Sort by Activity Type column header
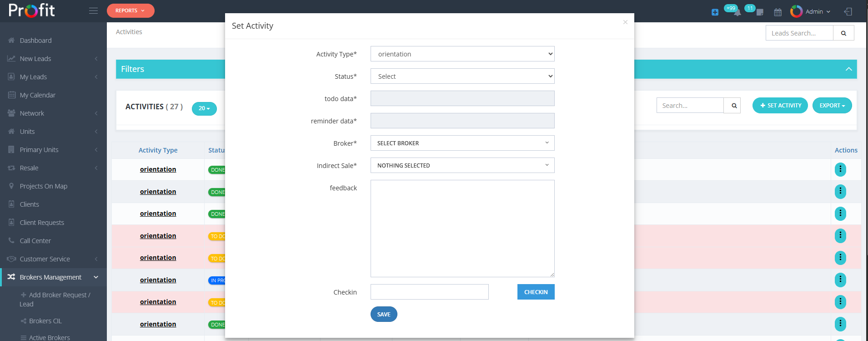The image size is (868, 341). [158, 150]
